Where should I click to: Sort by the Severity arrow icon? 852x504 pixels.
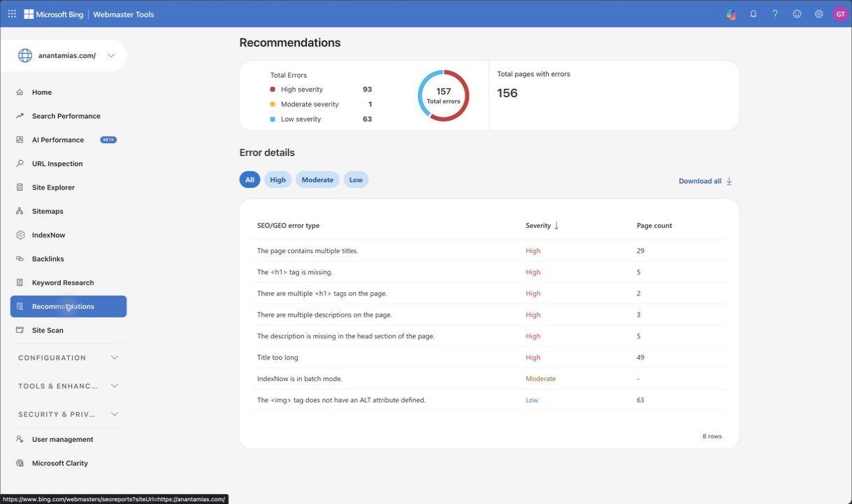point(556,226)
